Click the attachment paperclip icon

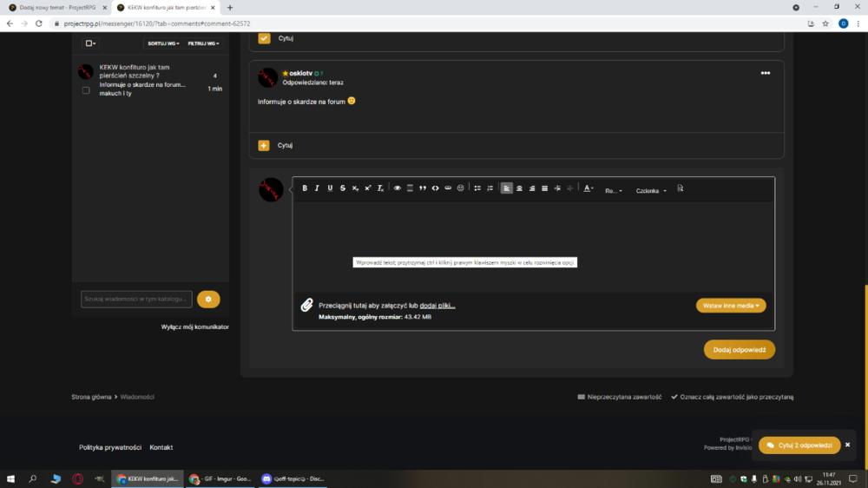coord(306,305)
